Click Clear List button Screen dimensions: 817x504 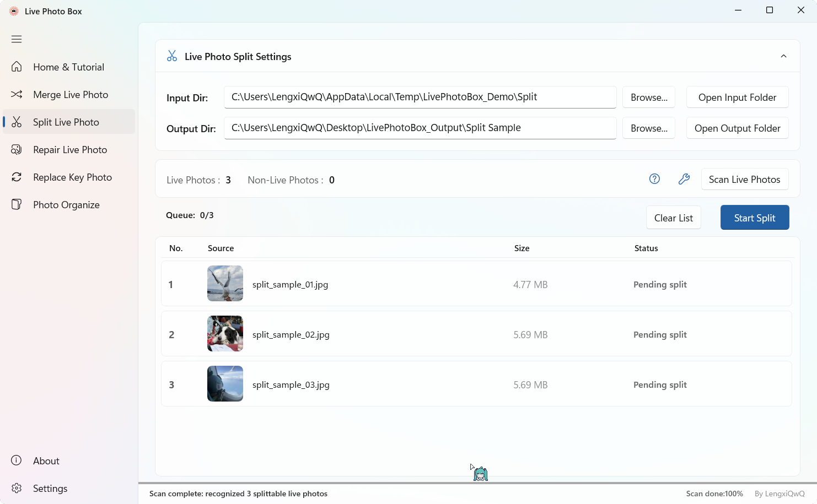pos(674,218)
